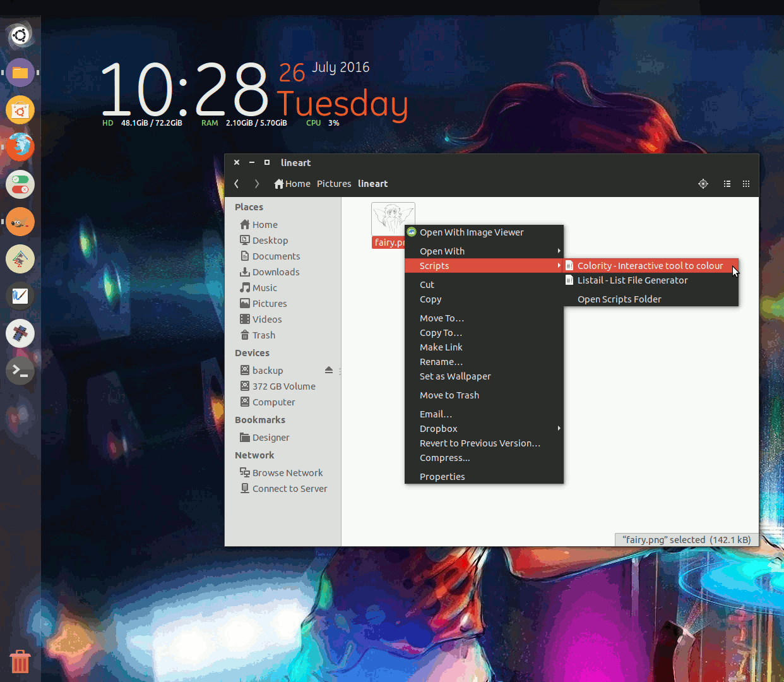Select Make Link

(x=484, y=347)
